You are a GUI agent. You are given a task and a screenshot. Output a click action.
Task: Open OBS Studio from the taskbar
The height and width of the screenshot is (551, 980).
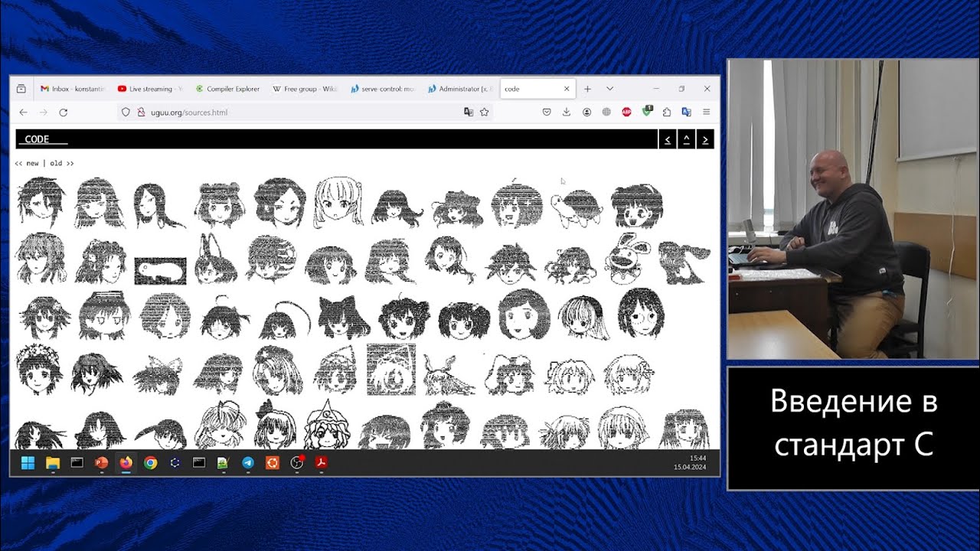point(297,462)
